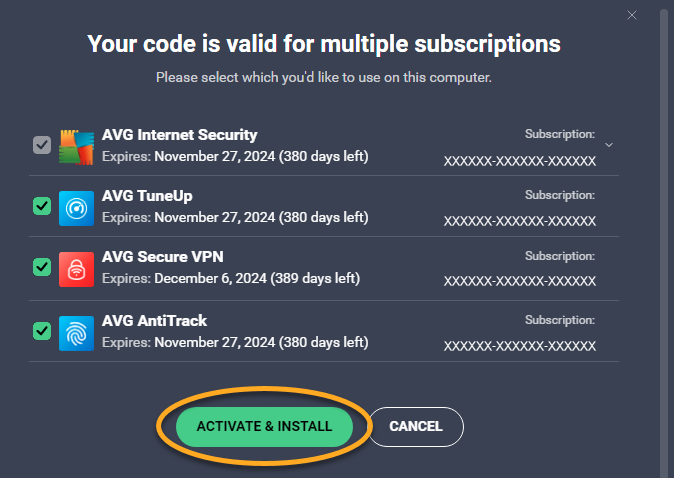Expand the Internet Security subscription chevron

pyautogui.click(x=609, y=145)
